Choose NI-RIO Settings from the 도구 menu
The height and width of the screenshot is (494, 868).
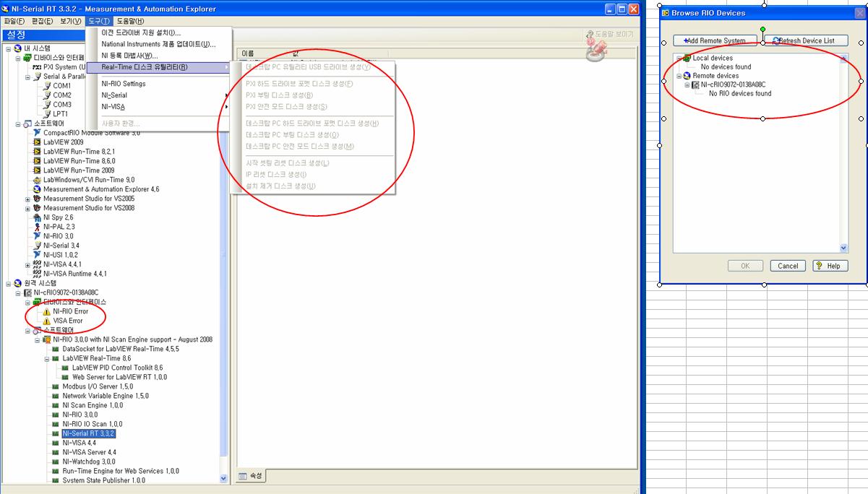(x=124, y=84)
